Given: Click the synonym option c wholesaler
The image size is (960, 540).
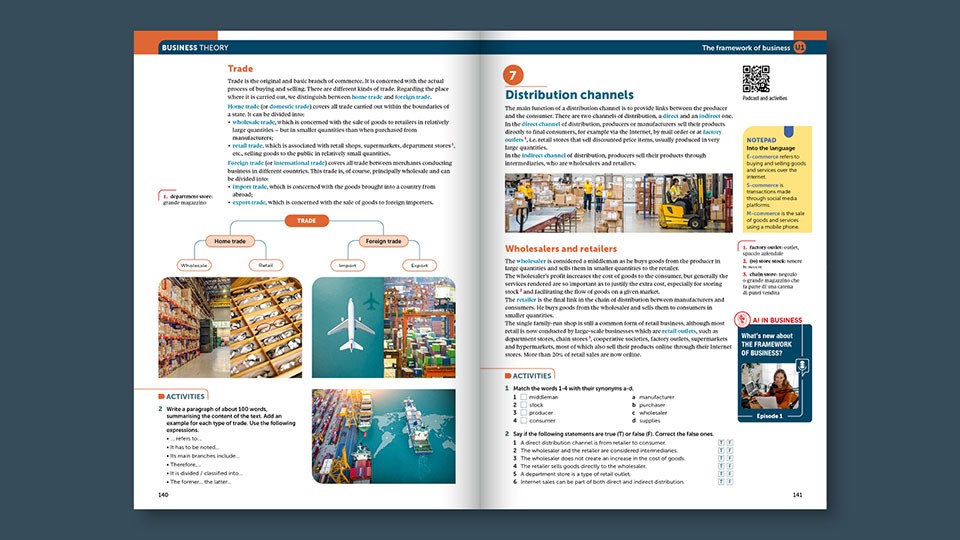Looking at the screenshot, I should click(x=650, y=413).
